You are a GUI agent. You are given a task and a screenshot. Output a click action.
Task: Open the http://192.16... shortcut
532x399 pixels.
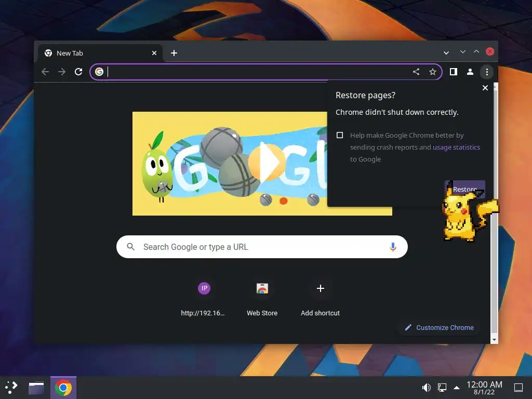click(204, 299)
